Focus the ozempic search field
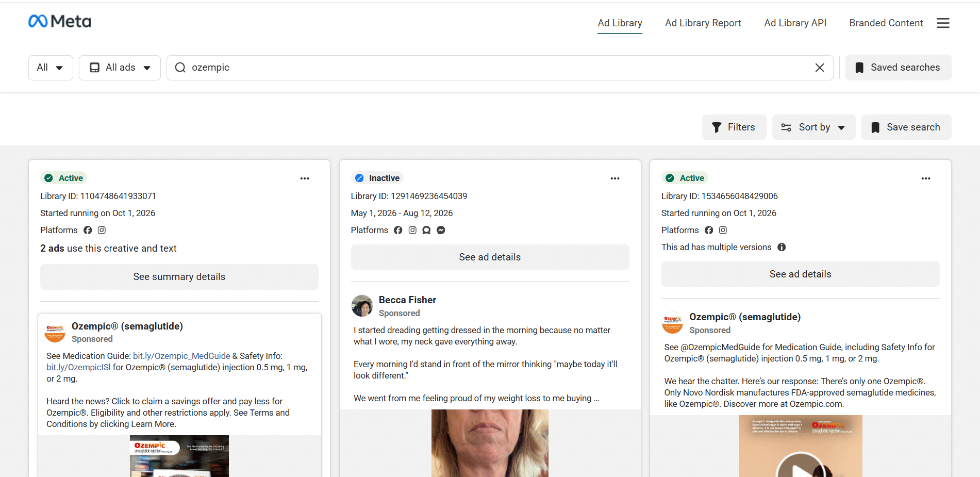The height and width of the screenshot is (477, 980). 500,68
